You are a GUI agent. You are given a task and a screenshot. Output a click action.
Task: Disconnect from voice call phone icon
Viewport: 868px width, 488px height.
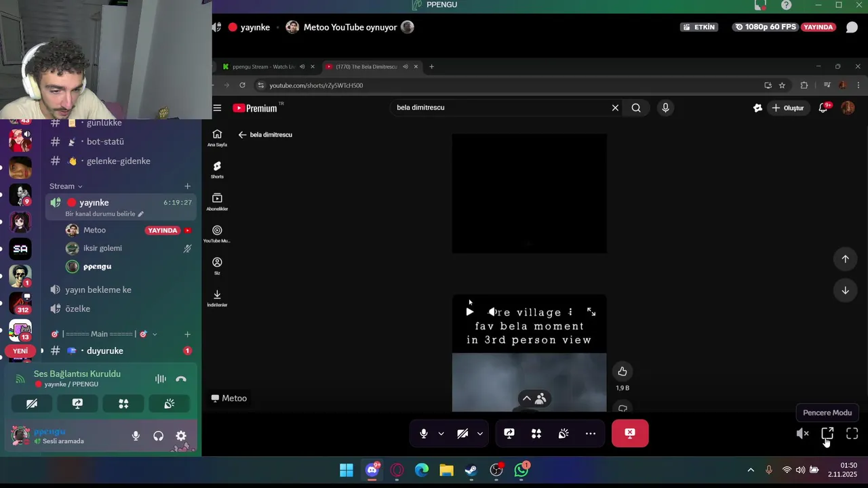pos(181,379)
